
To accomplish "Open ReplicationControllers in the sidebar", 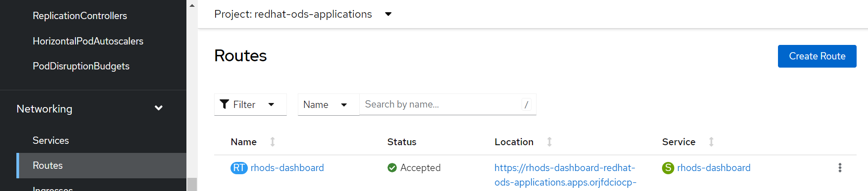I will pos(80,16).
